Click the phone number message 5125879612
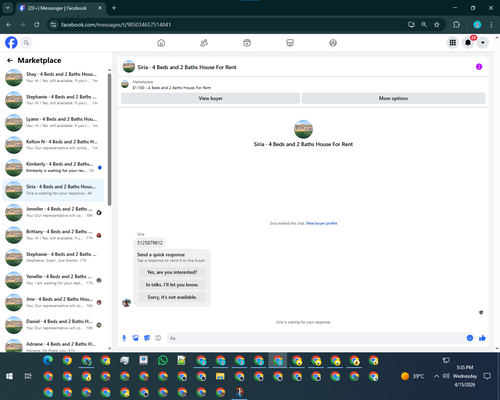The image size is (500, 400). tap(150, 243)
